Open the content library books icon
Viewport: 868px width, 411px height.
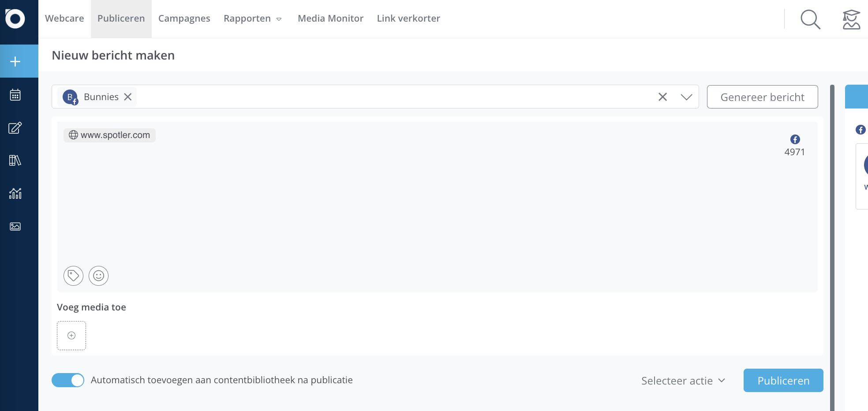tap(15, 161)
